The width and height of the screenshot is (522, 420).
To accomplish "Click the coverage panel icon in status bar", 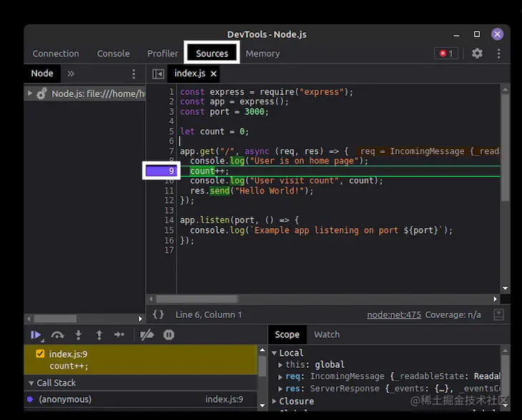I will [498, 314].
